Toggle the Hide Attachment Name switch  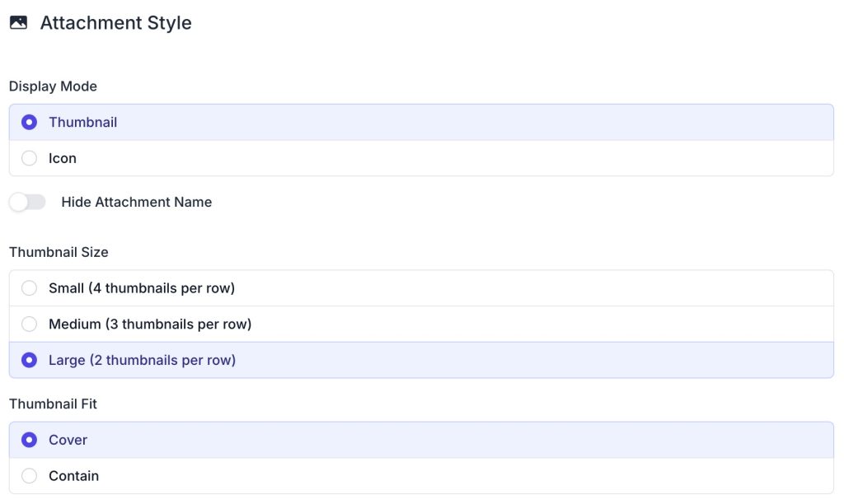[27, 202]
